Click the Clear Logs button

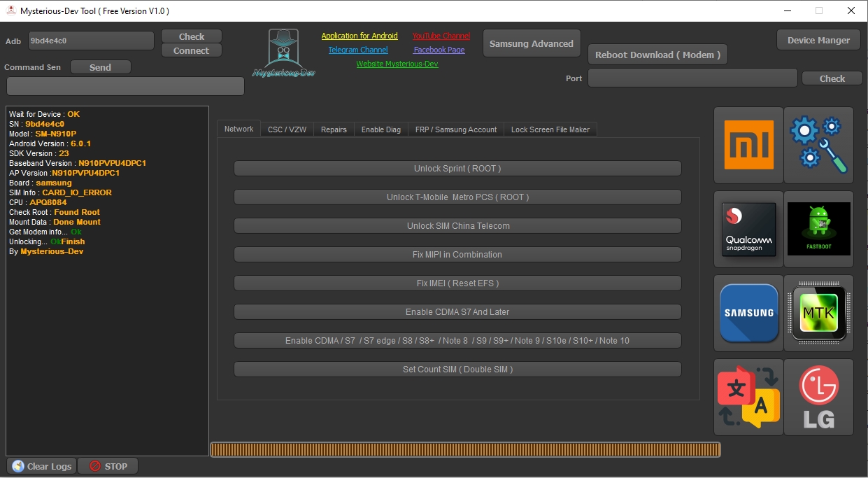pyautogui.click(x=41, y=466)
